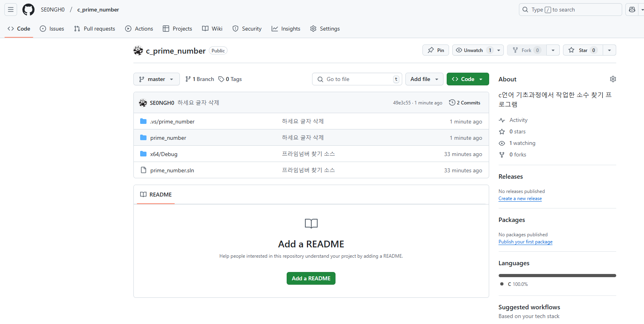Click c_prime_number in the breadcrumb
Screen dimensions: 644x324
pyautogui.click(x=98, y=10)
